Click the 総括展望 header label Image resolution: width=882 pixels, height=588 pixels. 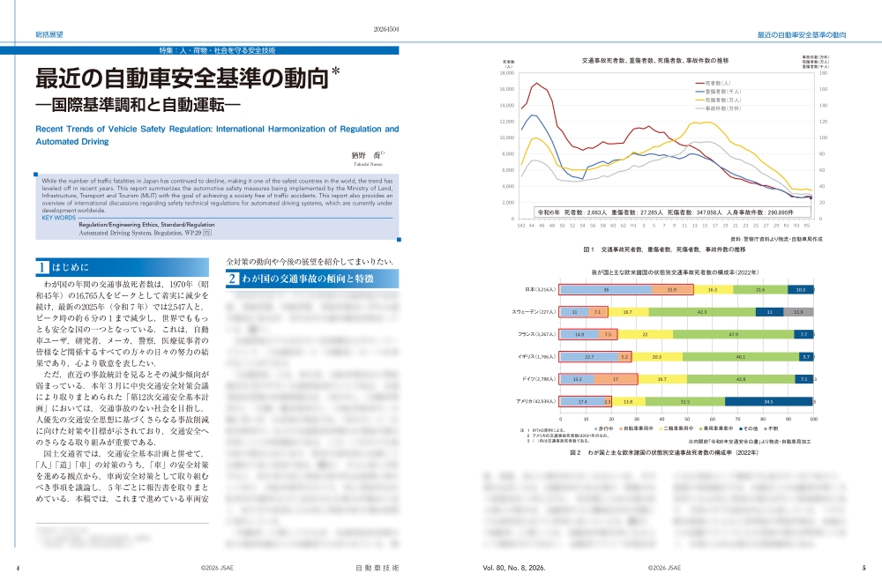(49, 34)
